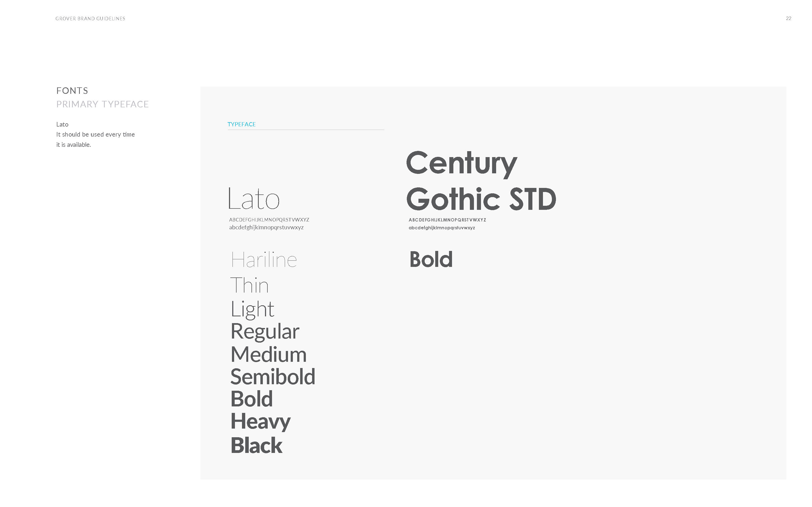Click the 'It should be used every time' text

95,134
